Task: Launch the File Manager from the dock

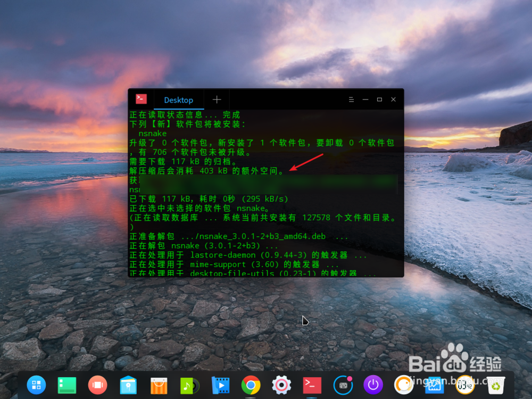Action: (x=128, y=385)
